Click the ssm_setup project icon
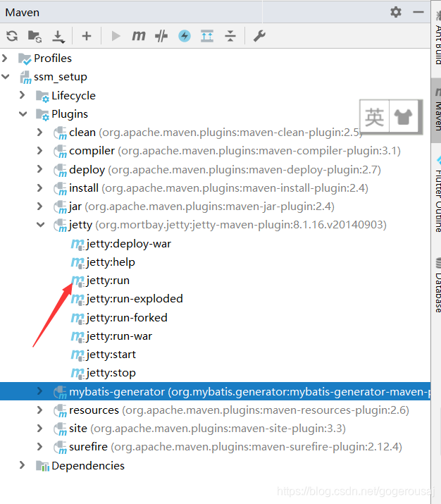 point(25,78)
